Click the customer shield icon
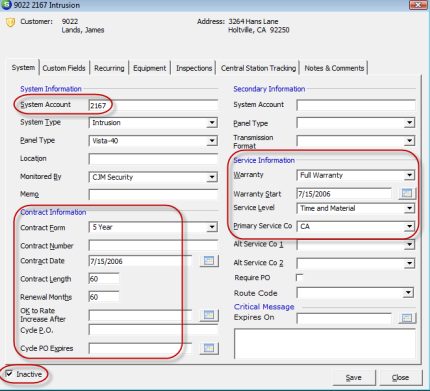Viewport: 430px width, 391px height. [x=11, y=23]
